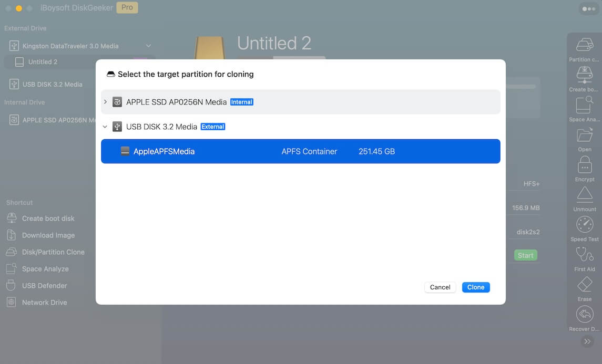
Task: Click the Recover Data icon
Action: [585, 315]
